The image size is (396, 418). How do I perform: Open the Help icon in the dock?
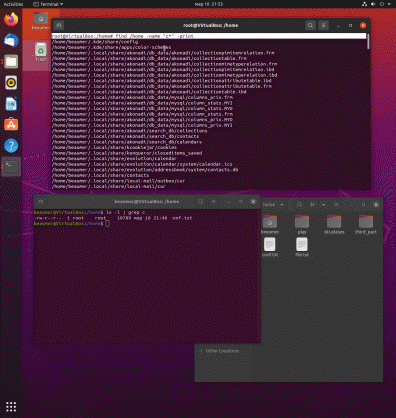click(x=11, y=146)
